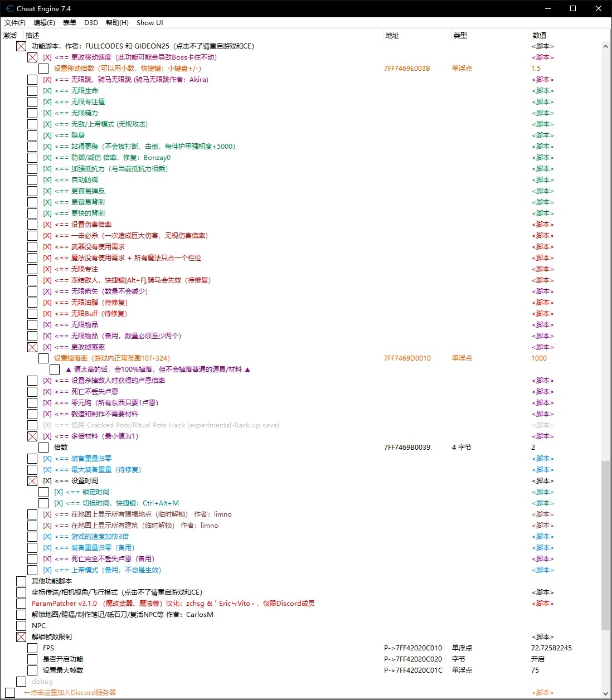This screenshot has width=612, height=700.
Task: Expand the ParamPatcher v3.1.0 entry
Action: coord(21,604)
